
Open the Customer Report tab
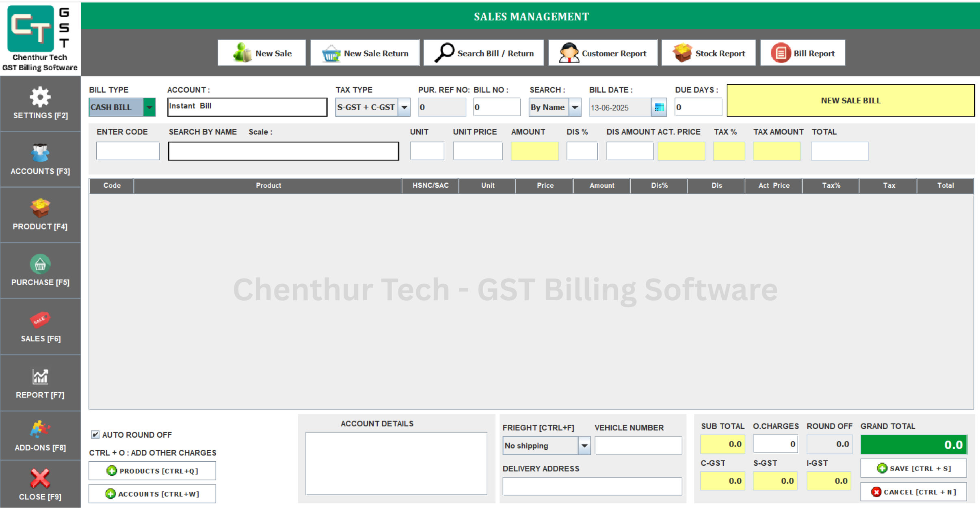coord(603,53)
